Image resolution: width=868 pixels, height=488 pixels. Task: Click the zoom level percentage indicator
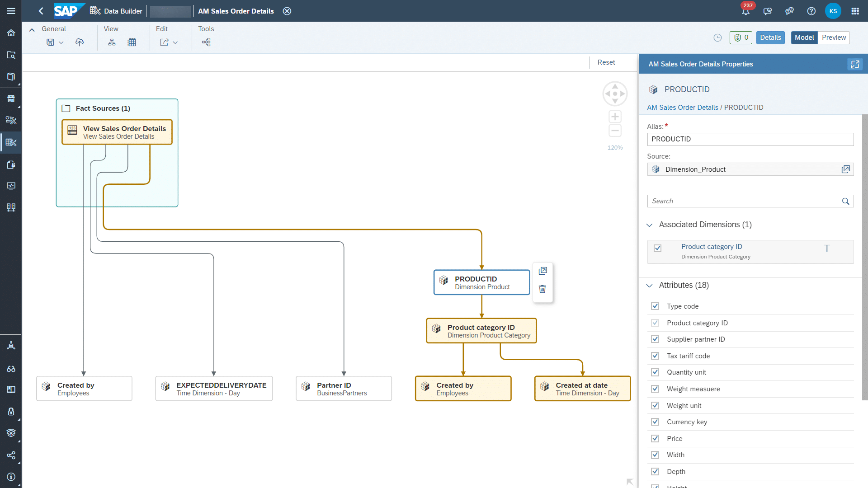[615, 147]
